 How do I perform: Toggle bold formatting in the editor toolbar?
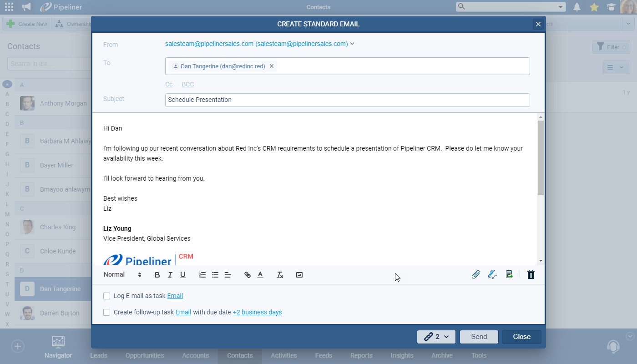tap(157, 274)
